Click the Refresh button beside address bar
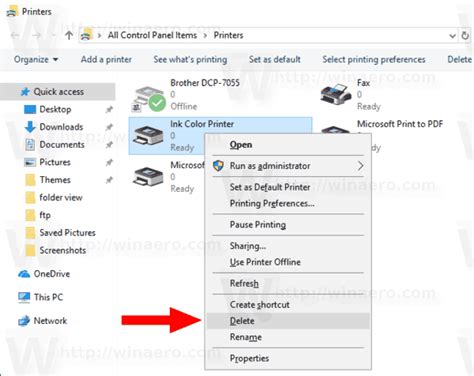The width and height of the screenshot is (474, 376). click(465, 35)
